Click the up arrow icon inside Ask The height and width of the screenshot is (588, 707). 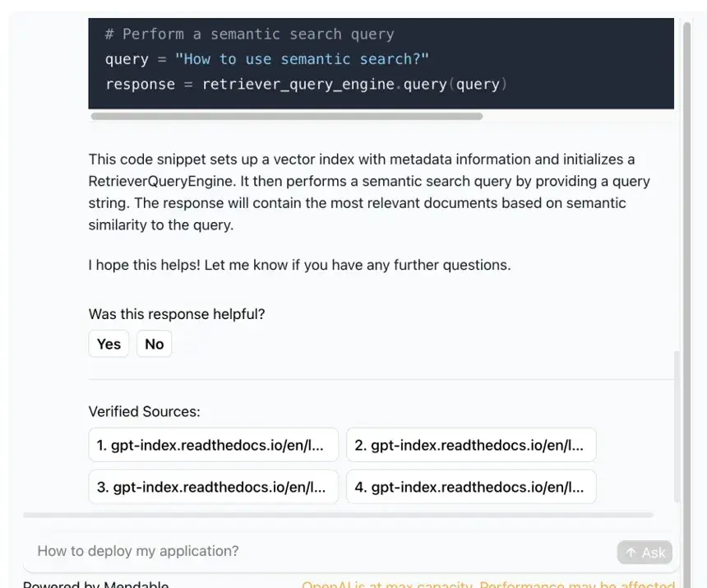pos(631,553)
